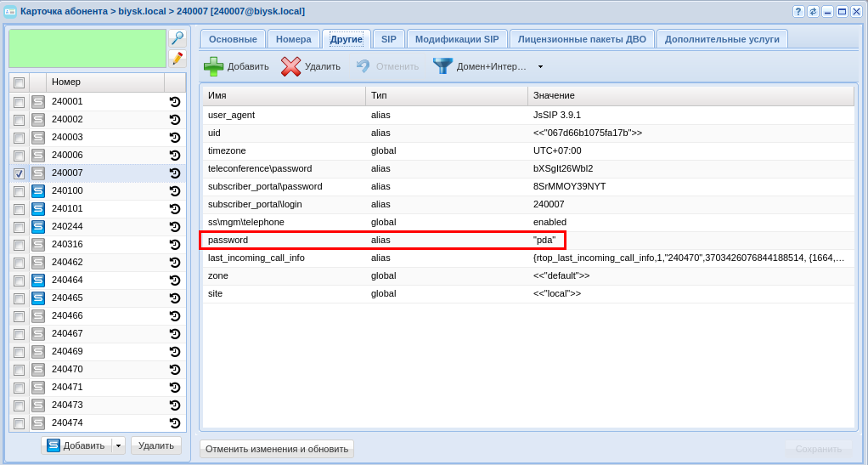
Task: Click the green plus Добавить toolbar button
Action: coord(236,66)
